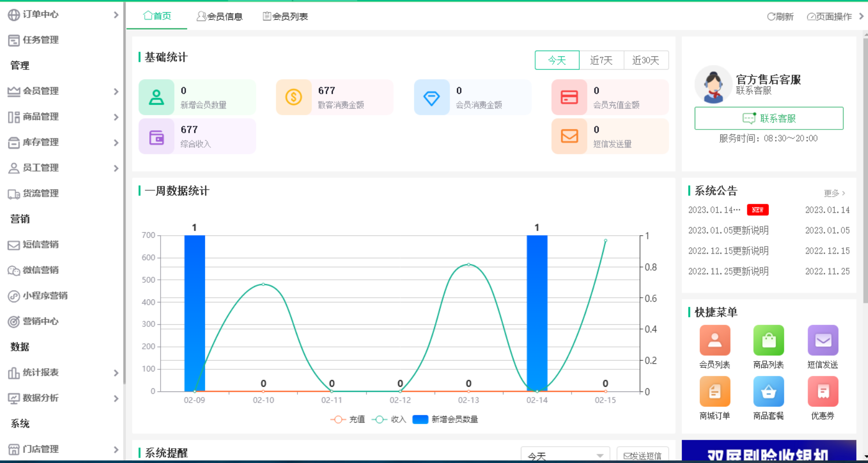Screen dimensions: 868x463
Task: Switch to the 会员信息 tab
Action: pos(219,16)
